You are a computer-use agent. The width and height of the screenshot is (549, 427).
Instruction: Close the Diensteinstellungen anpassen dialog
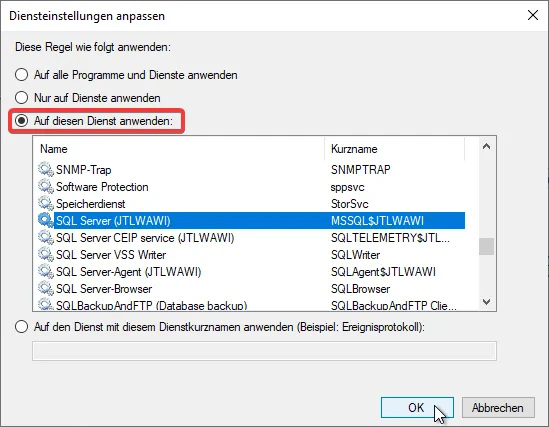[x=533, y=15]
